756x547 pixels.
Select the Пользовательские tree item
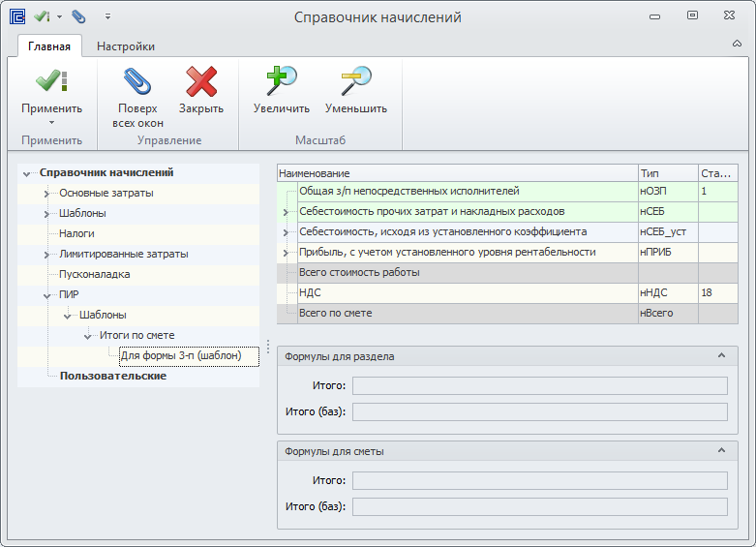point(112,376)
